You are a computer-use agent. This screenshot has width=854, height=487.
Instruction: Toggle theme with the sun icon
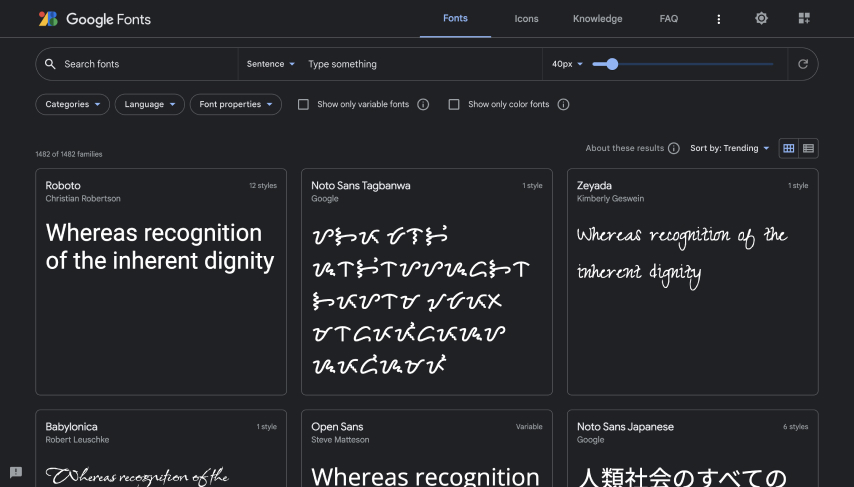[761, 19]
